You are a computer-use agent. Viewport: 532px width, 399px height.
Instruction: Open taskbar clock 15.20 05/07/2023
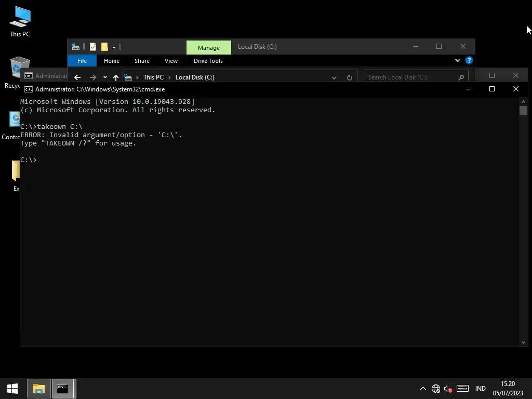click(x=508, y=389)
